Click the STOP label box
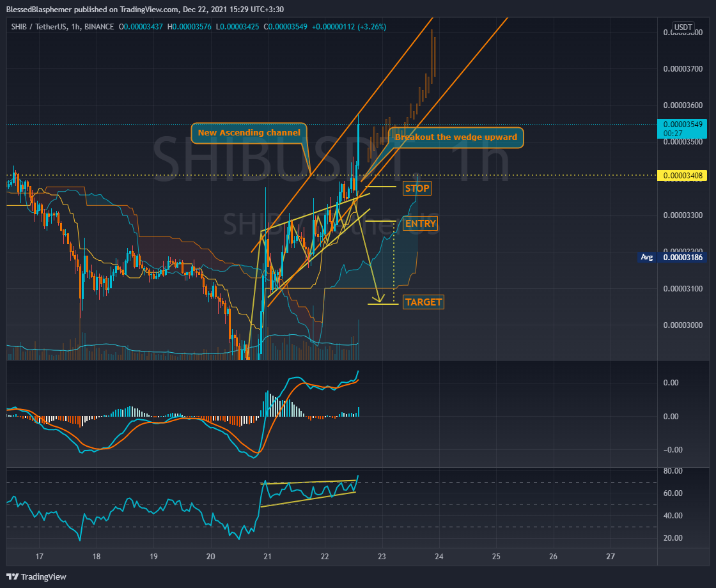Screen dimensions: 716x588 click(417, 188)
